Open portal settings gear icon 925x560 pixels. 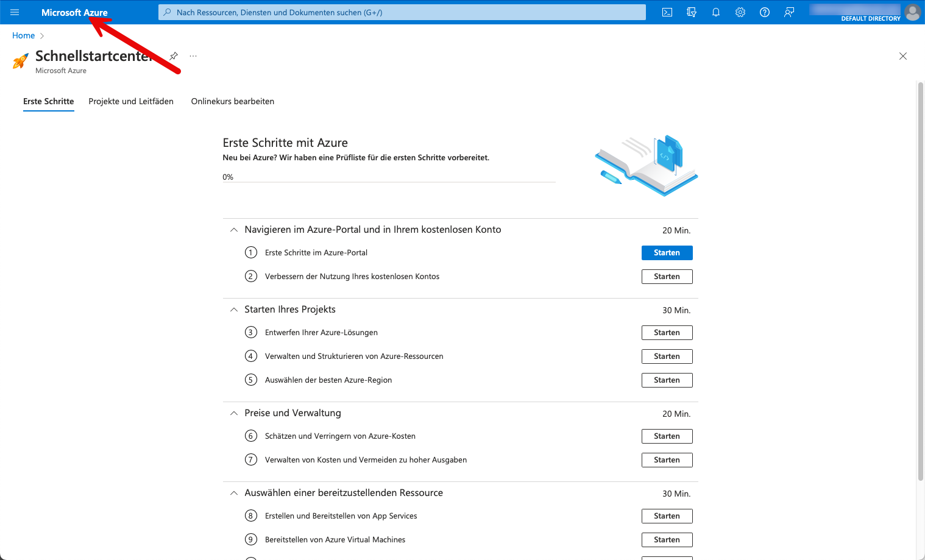point(740,12)
